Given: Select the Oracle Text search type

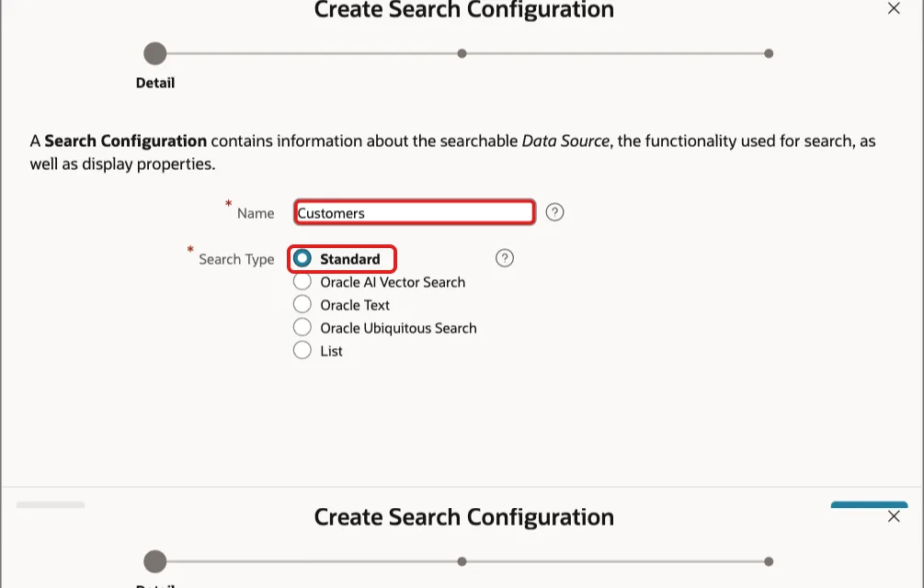Looking at the screenshot, I should 302,304.
